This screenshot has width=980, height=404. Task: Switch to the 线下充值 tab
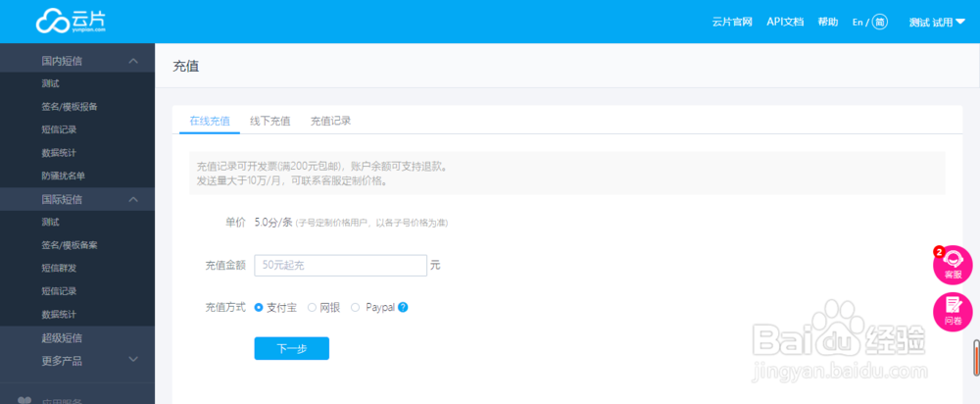[270, 121]
